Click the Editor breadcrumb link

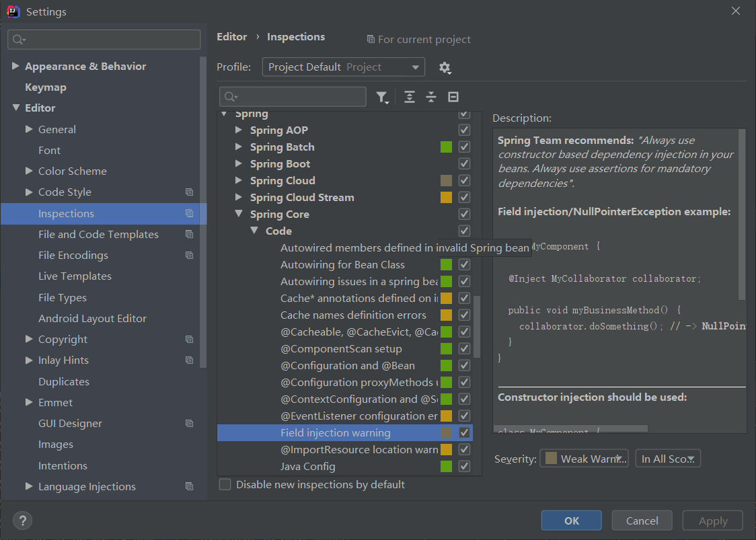coord(232,37)
